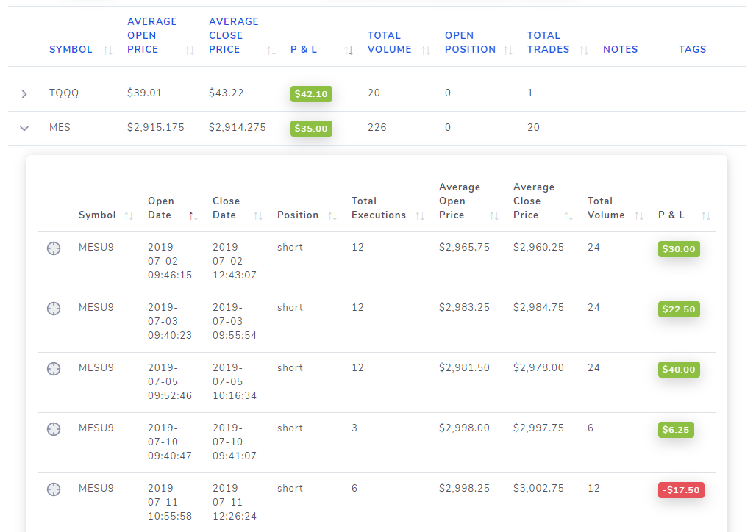This screenshot has width=756, height=532.
Task: Click MES average close price $2,914.275
Action: tap(238, 128)
